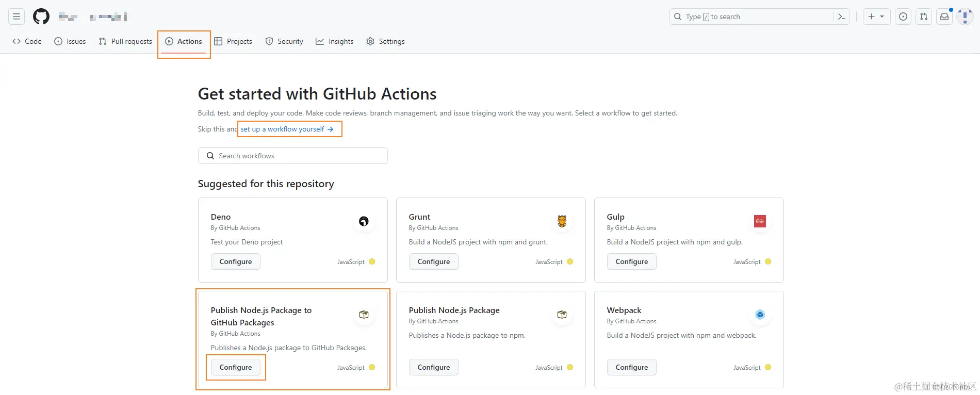Screen dimensions: 980x395
Task: Focus the Search workflows field
Action: pos(293,156)
